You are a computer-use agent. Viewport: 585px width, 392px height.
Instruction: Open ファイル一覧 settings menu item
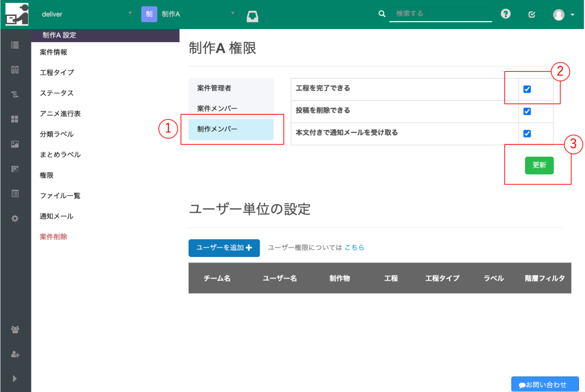click(x=60, y=196)
